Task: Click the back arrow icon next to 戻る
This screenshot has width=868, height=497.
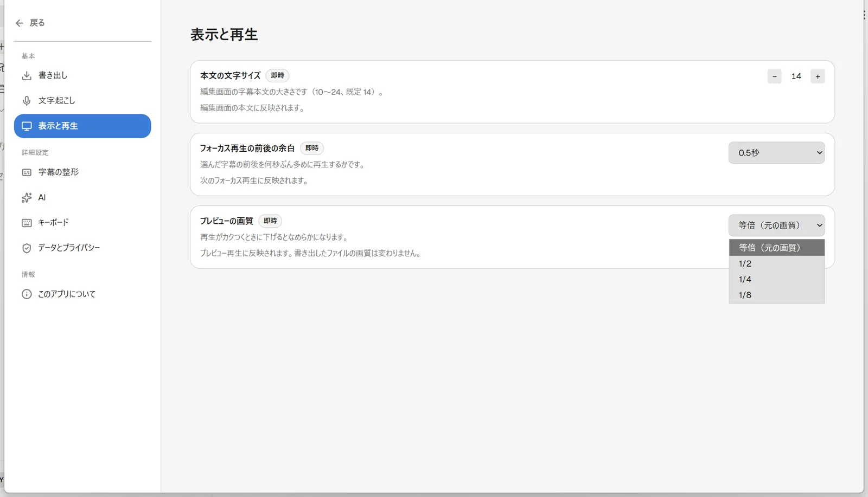Action: coord(20,23)
